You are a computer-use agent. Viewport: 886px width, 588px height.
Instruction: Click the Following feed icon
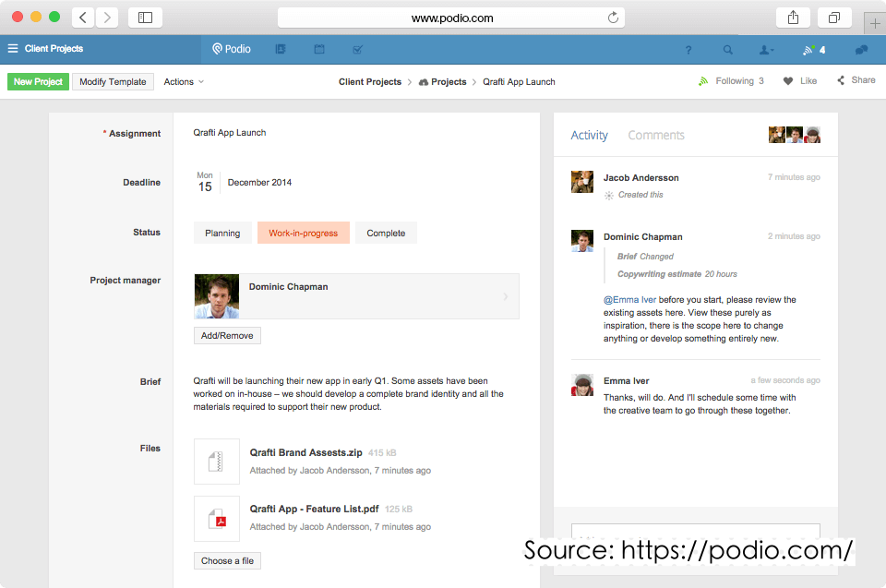coord(703,81)
